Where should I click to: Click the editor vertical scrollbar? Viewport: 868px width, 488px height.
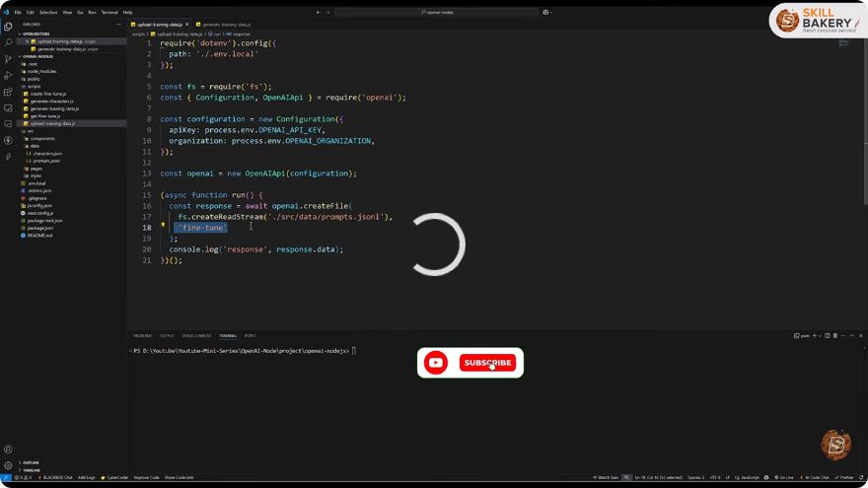click(x=865, y=121)
